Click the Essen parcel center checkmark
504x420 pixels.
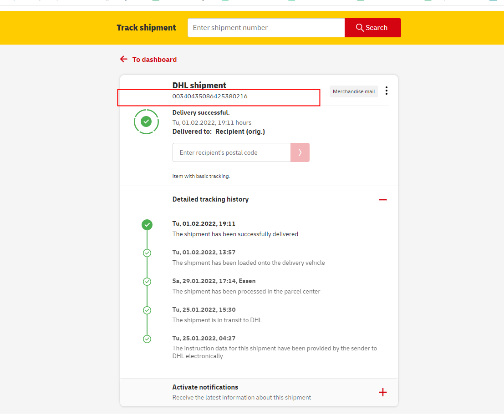coord(147,282)
